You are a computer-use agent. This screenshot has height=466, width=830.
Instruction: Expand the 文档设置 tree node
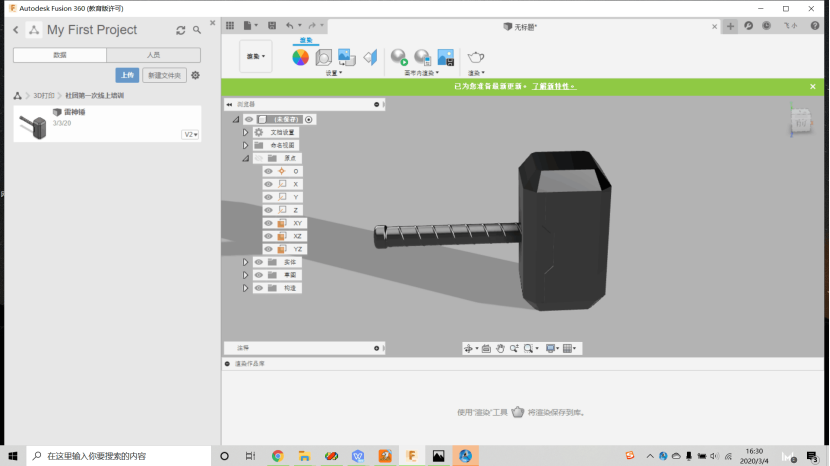[x=246, y=132]
